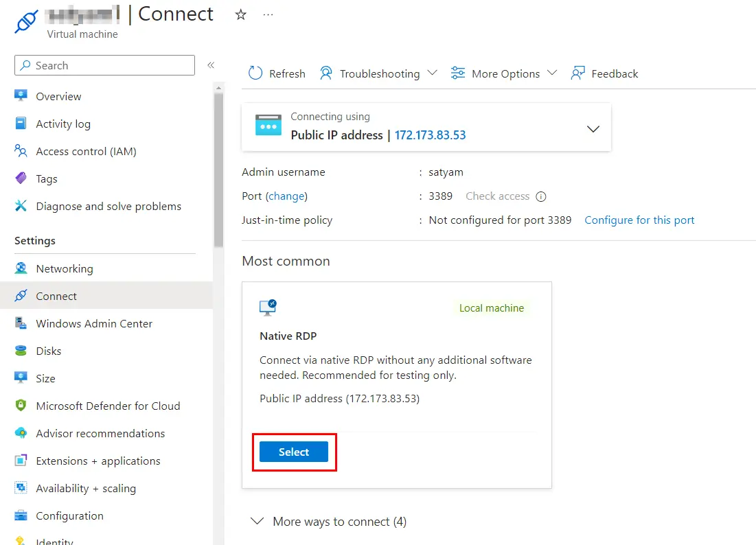Image resolution: width=756 pixels, height=545 pixels.
Task: Click the Size sidebar label
Action: [x=46, y=378]
